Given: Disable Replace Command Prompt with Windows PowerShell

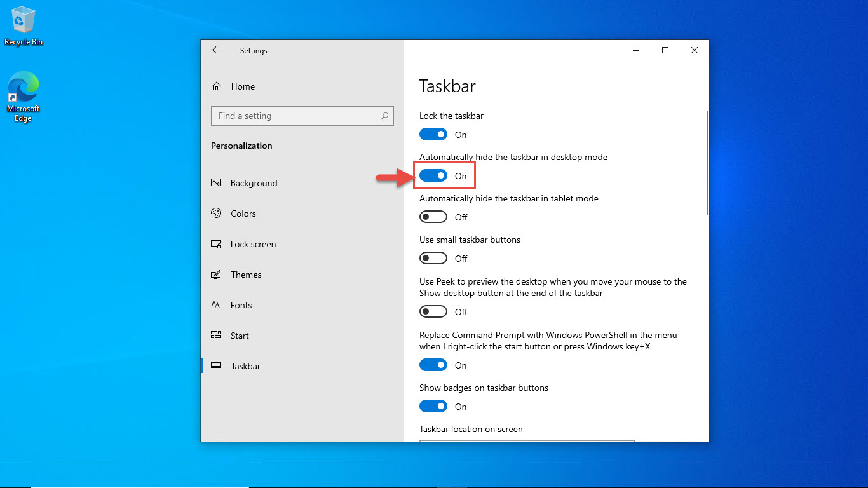Looking at the screenshot, I should point(433,365).
